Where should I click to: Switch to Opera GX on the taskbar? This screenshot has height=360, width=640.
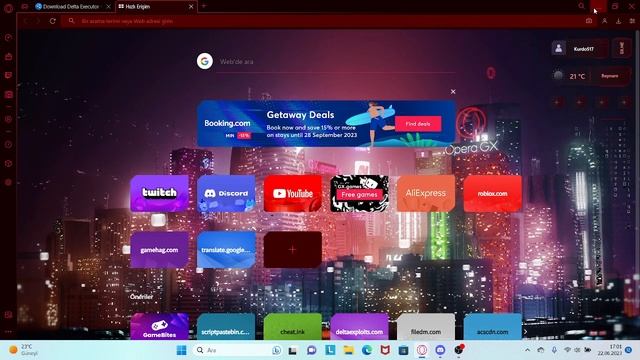tap(422, 350)
